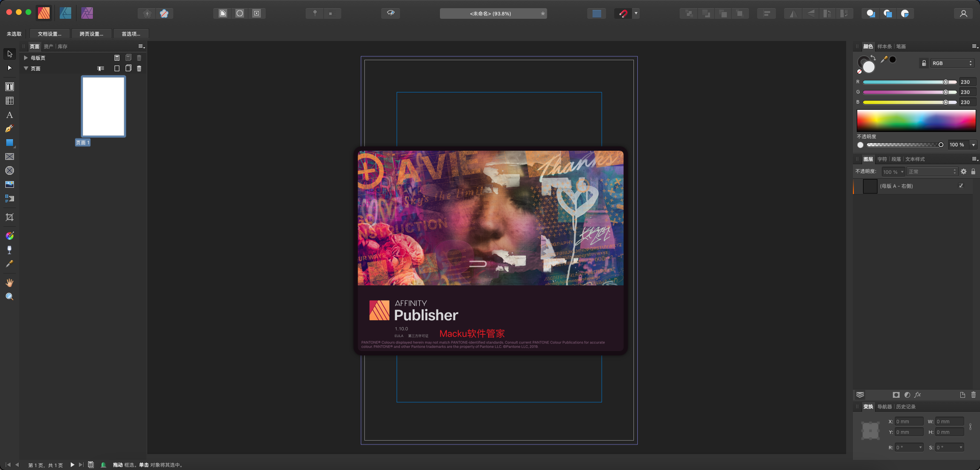Open the EULA link on splash screen
Screen dimensions: 980x470
pyautogui.click(x=399, y=336)
